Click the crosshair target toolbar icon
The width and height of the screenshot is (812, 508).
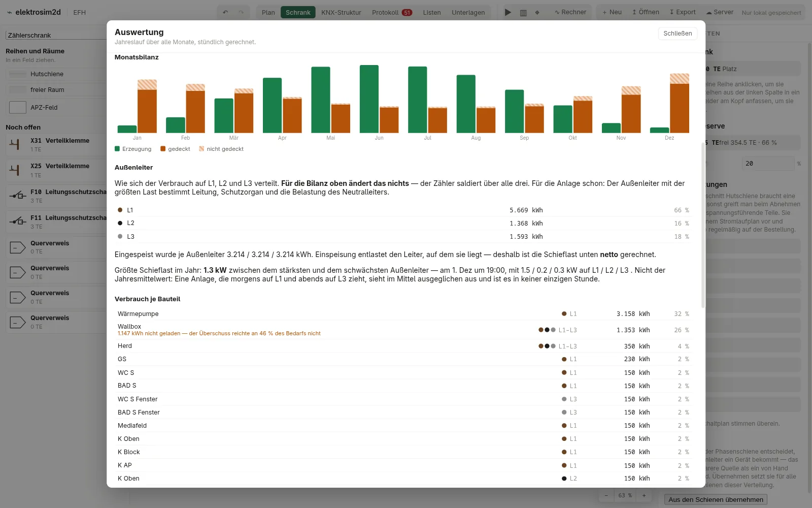pos(537,12)
